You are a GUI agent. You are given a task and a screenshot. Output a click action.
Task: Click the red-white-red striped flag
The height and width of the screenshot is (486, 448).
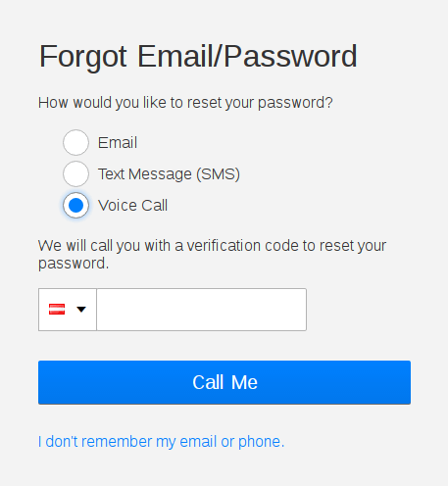[x=57, y=309]
